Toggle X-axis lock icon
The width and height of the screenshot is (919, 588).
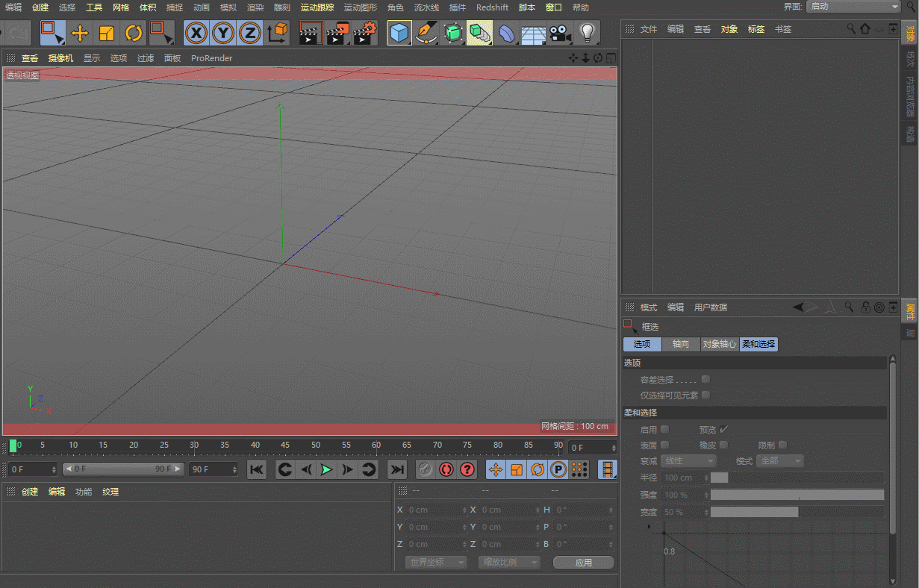[196, 34]
